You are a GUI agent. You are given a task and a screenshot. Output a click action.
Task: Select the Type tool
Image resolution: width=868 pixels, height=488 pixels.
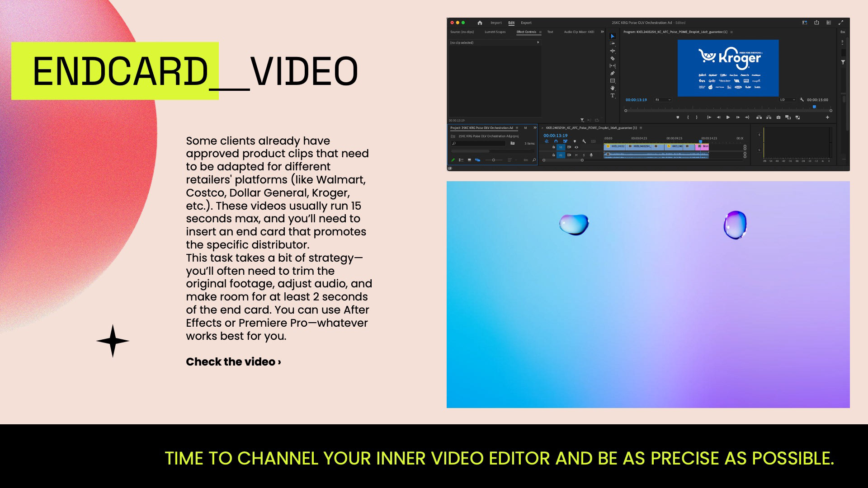[x=613, y=95]
